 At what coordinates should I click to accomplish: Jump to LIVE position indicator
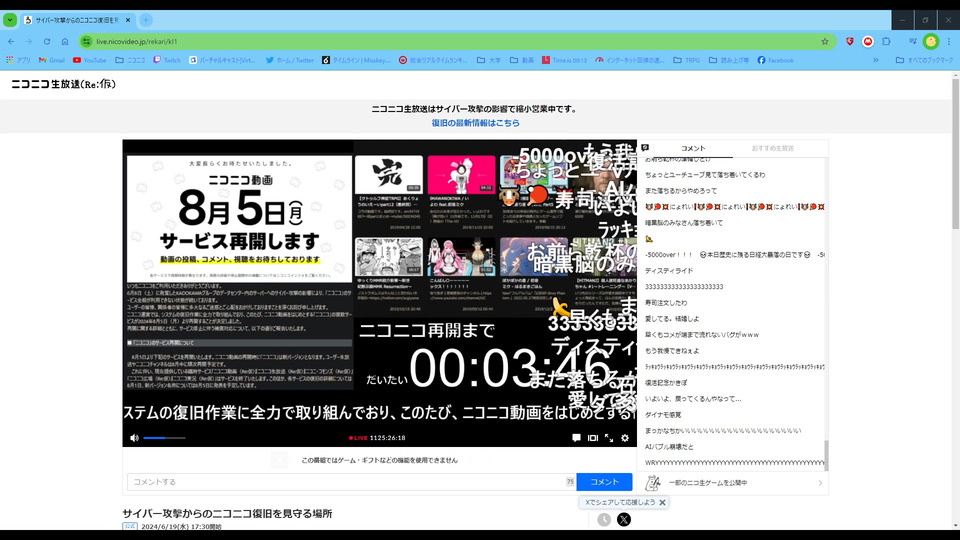click(358, 438)
